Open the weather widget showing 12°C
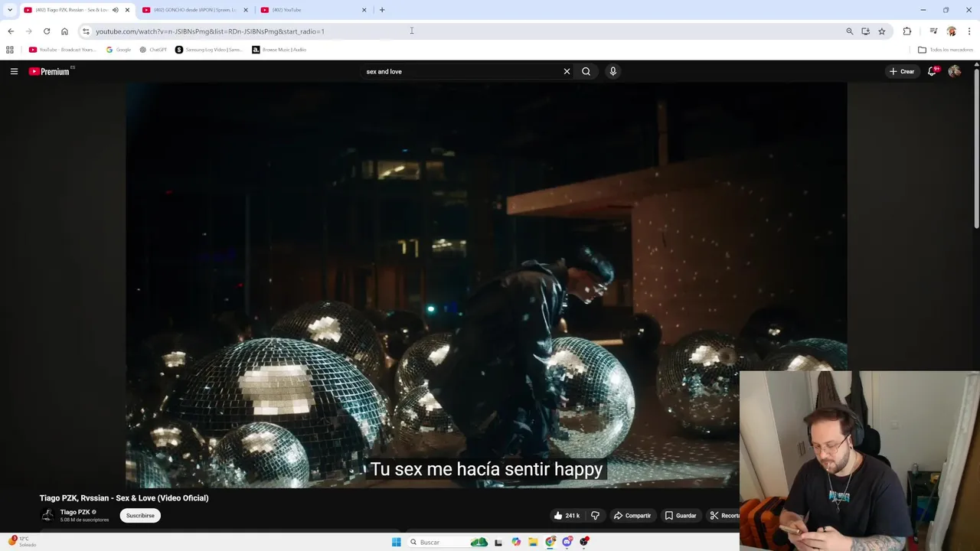 click(21, 542)
